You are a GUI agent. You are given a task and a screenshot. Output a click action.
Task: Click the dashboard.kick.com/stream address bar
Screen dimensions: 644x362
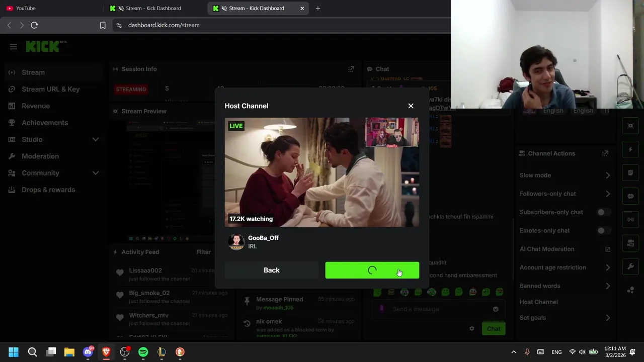click(x=164, y=25)
